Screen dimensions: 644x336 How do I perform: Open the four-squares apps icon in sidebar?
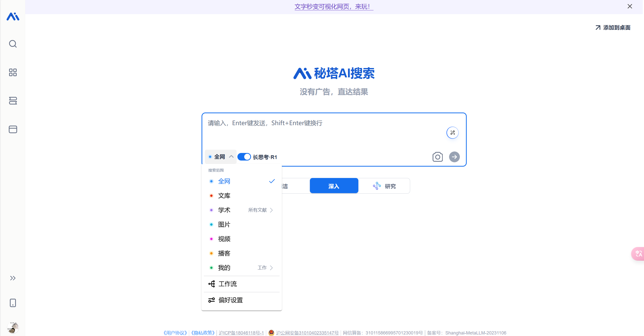[13, 72]
